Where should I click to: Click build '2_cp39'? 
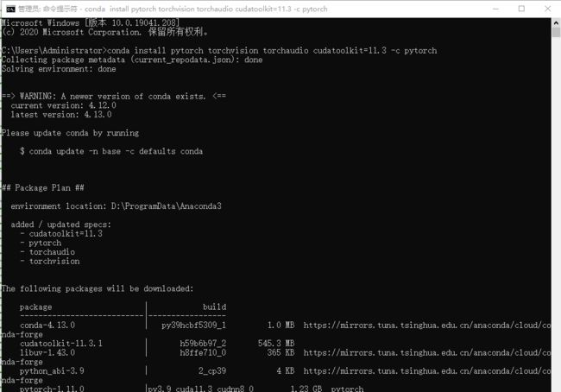(x=212, y=371)
